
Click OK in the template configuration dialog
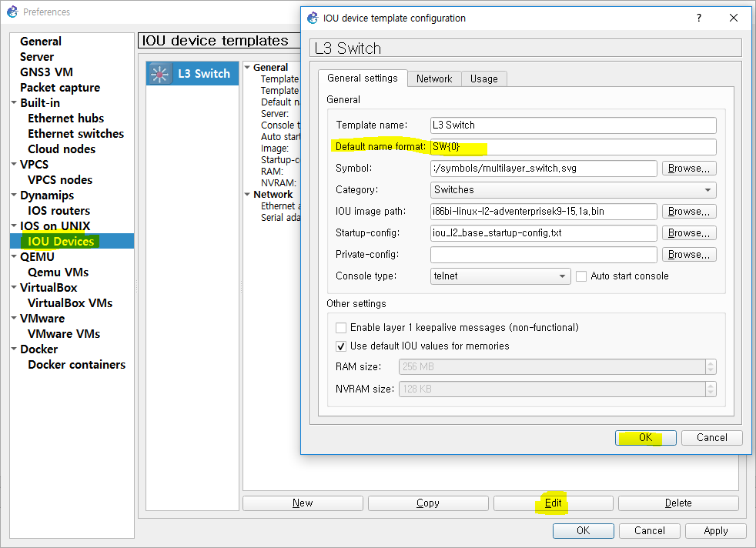pyautogui.click(x=646, y=438)
